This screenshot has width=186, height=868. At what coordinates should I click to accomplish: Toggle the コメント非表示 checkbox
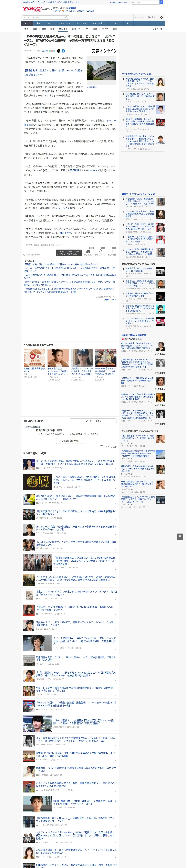click(102, 447)
